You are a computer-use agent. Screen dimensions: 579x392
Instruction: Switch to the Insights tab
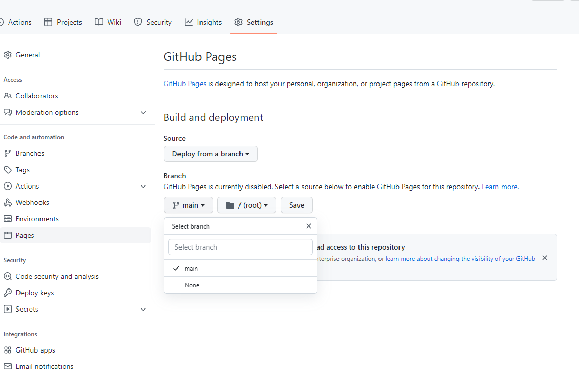(204, 22)
